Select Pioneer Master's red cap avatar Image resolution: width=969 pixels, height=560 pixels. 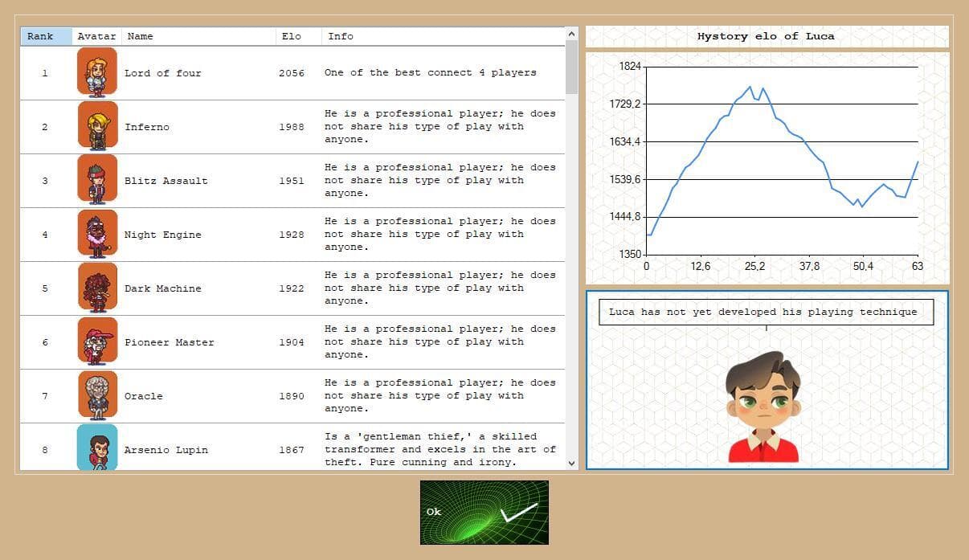pyautogui.click(x=97, y=341)
